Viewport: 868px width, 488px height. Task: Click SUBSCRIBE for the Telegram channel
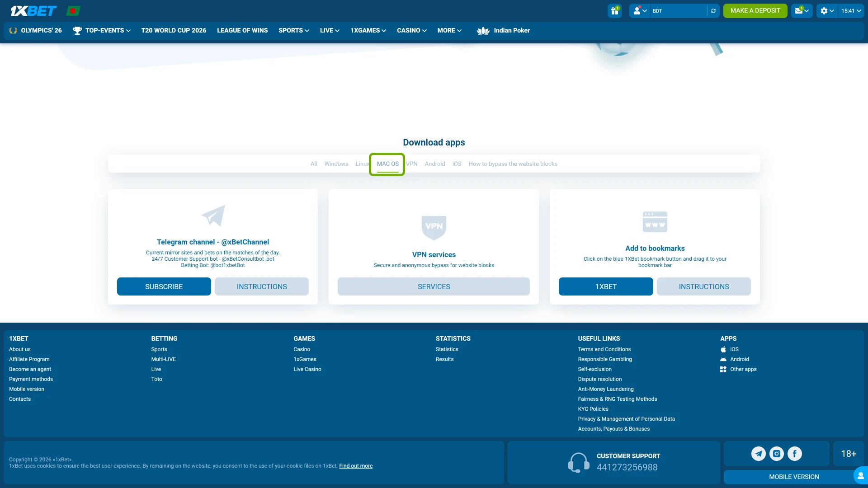164,286
